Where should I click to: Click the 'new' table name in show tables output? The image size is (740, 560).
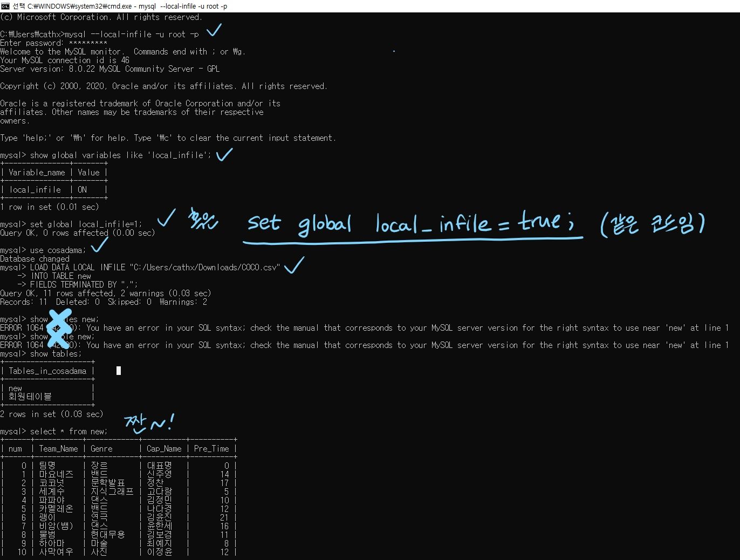(16, 388)
